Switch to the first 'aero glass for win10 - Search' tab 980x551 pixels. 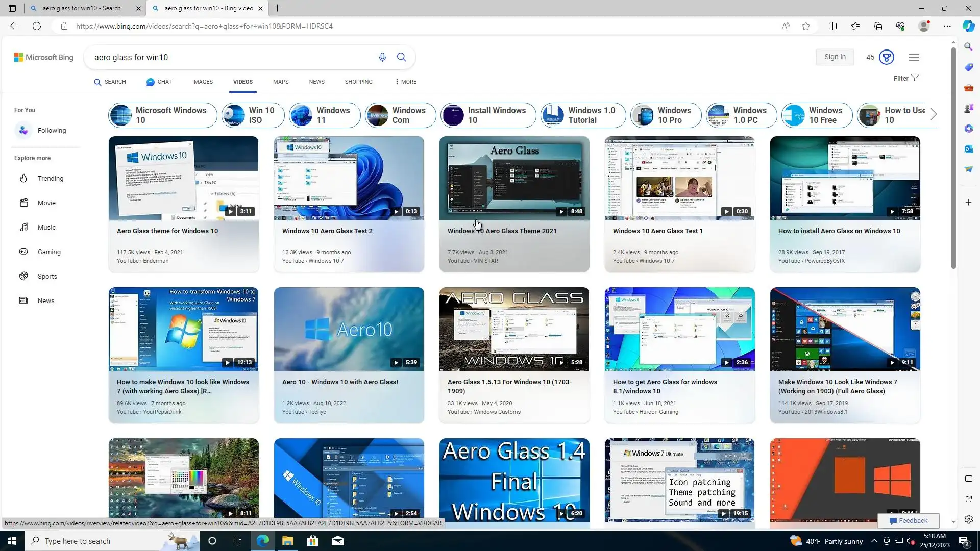82,8
